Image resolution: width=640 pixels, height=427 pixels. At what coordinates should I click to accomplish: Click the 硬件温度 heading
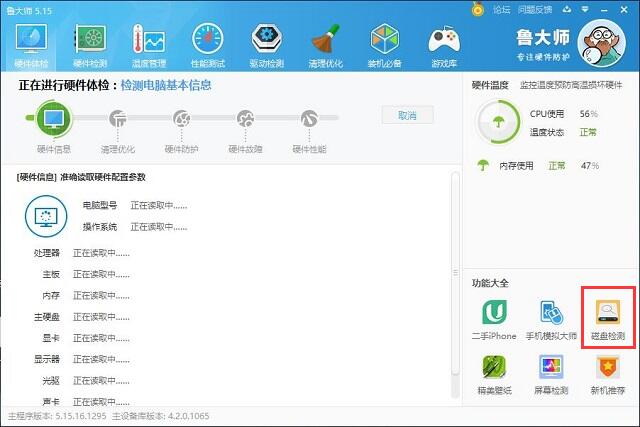(x=490, y=85)
